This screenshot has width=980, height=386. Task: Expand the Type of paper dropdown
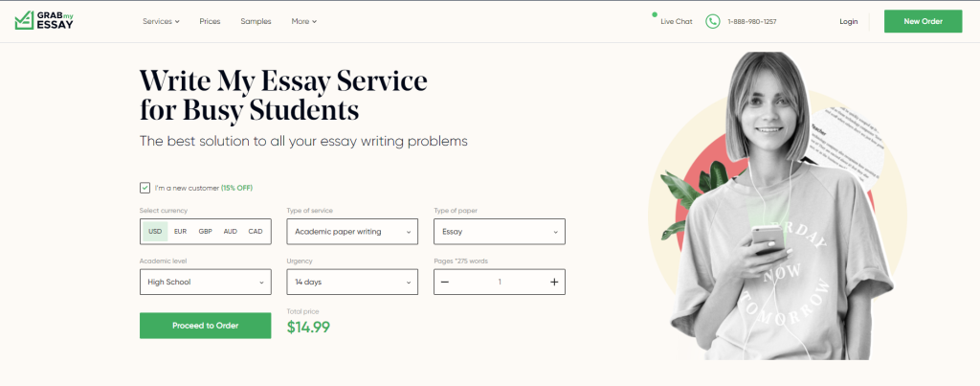pyautogui.click(x=500, y=232)
